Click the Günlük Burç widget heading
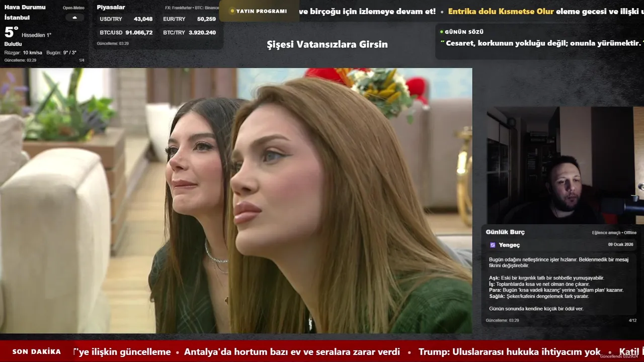The image size is (644, 362). 505,232
